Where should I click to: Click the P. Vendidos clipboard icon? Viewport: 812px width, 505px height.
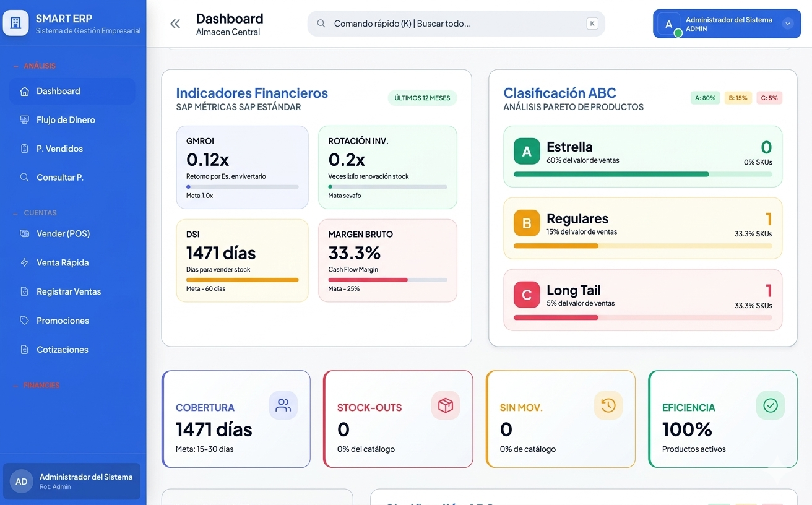(x=25, y=149)
